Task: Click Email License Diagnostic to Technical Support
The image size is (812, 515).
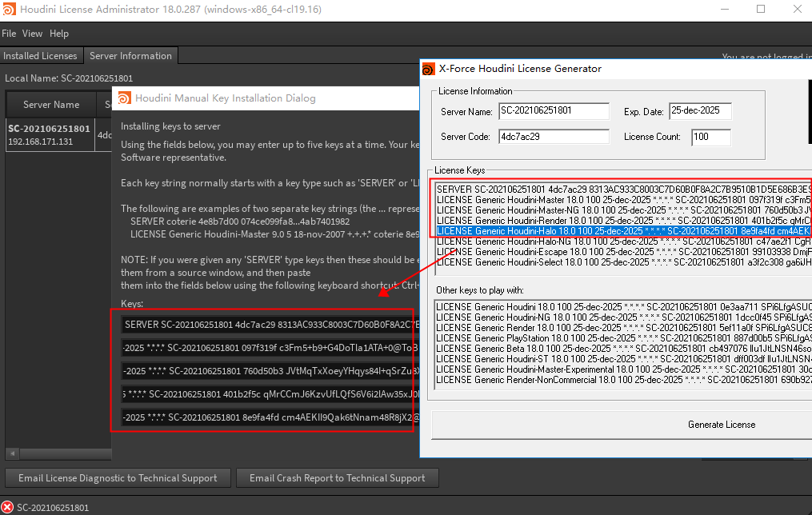Action: pos(118,478)
